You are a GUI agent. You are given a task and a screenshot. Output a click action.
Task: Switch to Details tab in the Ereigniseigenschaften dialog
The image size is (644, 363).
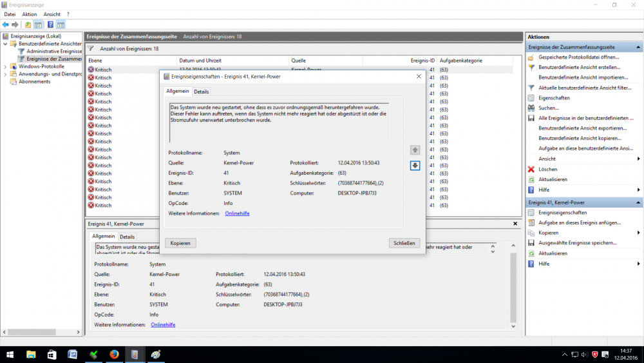[202, 92]
